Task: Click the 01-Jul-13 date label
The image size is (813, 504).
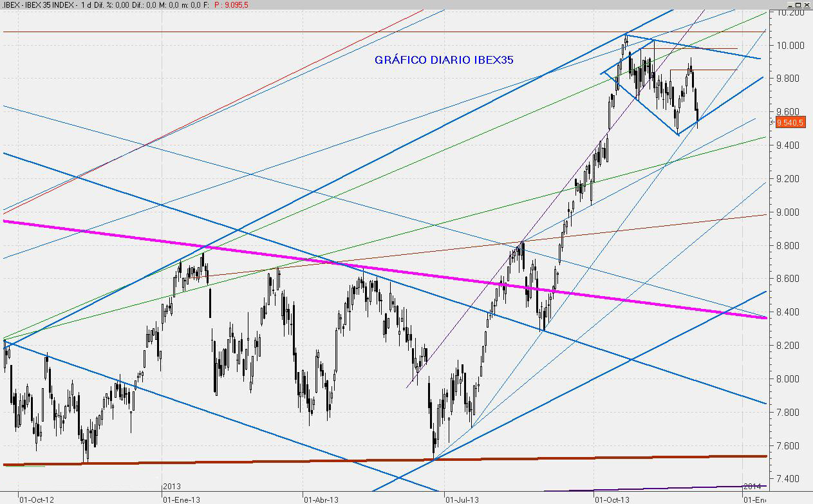Action: click(x=463, y=499)
